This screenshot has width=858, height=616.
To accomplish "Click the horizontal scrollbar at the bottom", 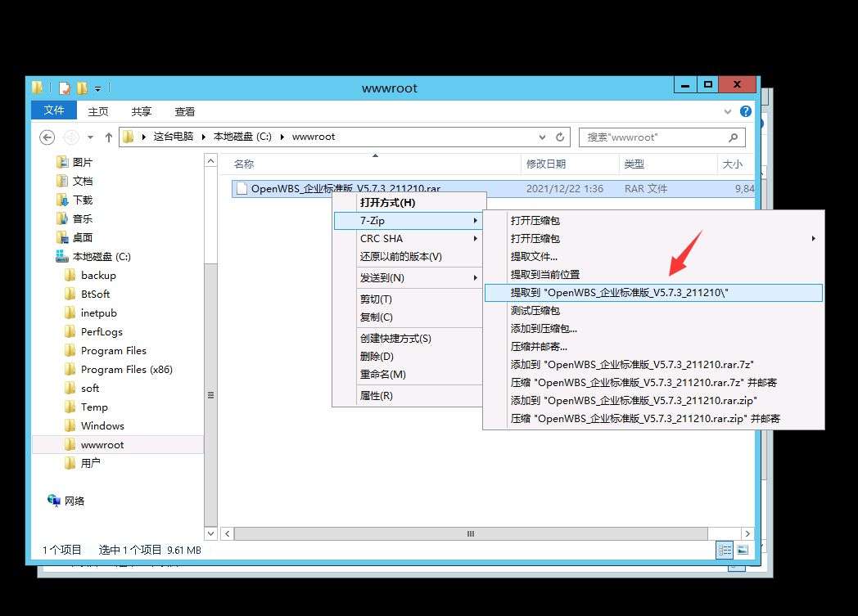I will [x=471, y=533].
